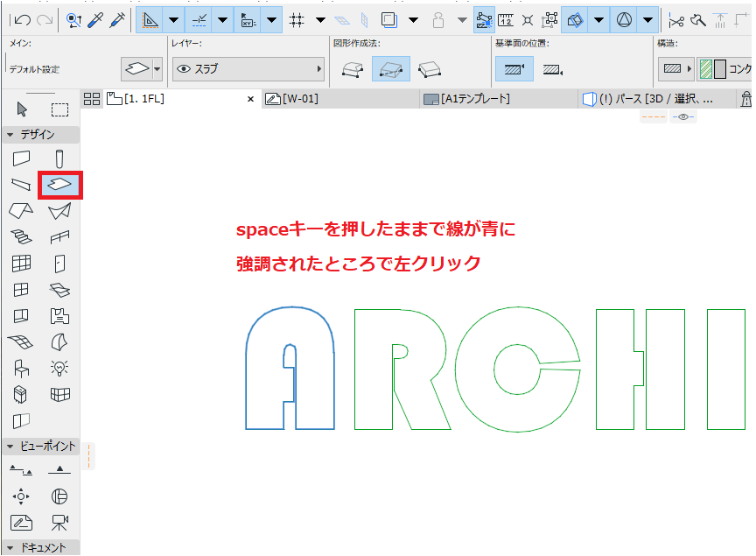Select the Curtain Wall tool

tap(21, 263)
